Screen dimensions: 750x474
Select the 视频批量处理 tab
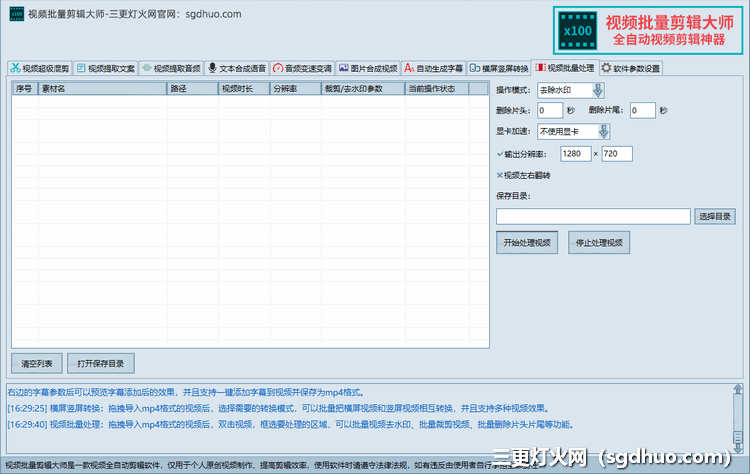pyautogui.click(x=565, y=68)
